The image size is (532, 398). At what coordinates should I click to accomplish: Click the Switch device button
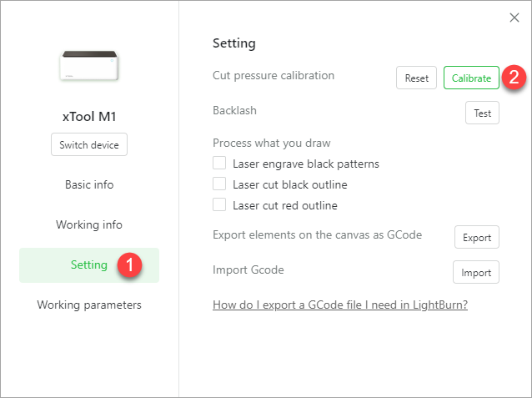[89, 144]
